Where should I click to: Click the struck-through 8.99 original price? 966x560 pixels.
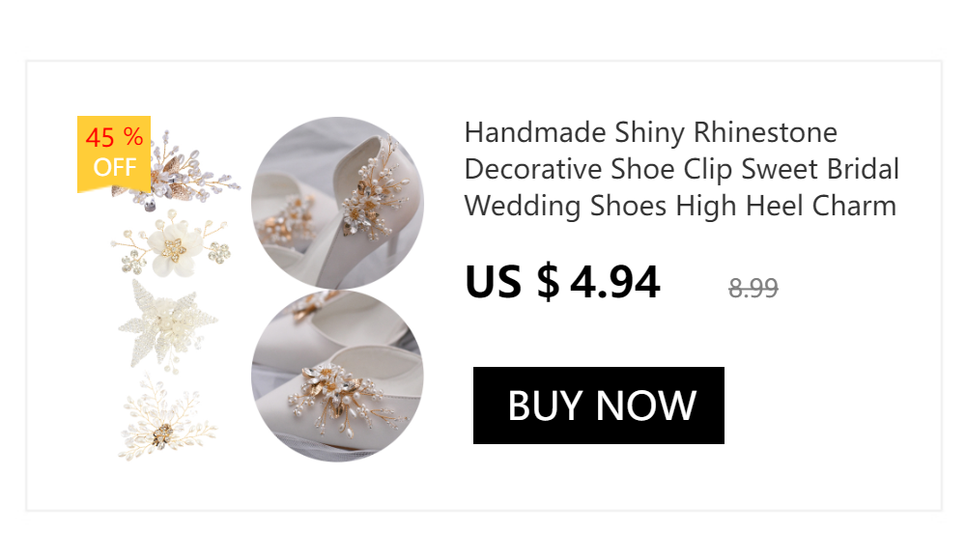pos(753,288)
